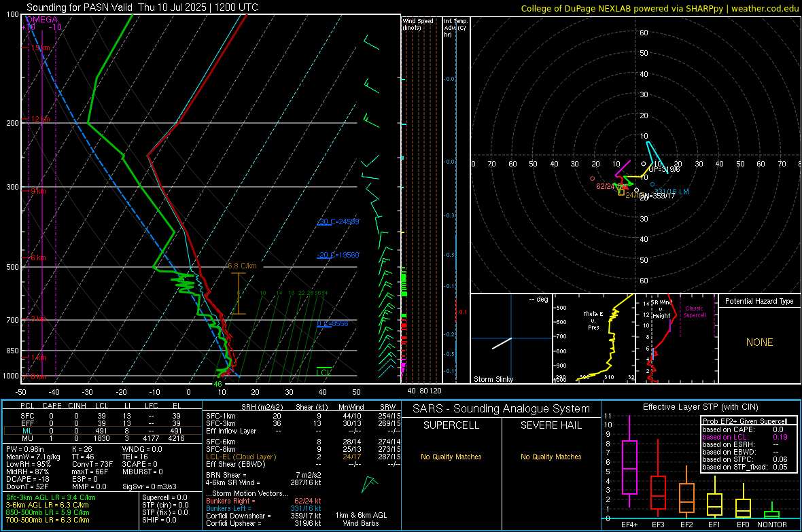Click the 'Potential Hazard Type' header
The width and height of the screenshot is (802, 532).
click(x=759, y=301)
